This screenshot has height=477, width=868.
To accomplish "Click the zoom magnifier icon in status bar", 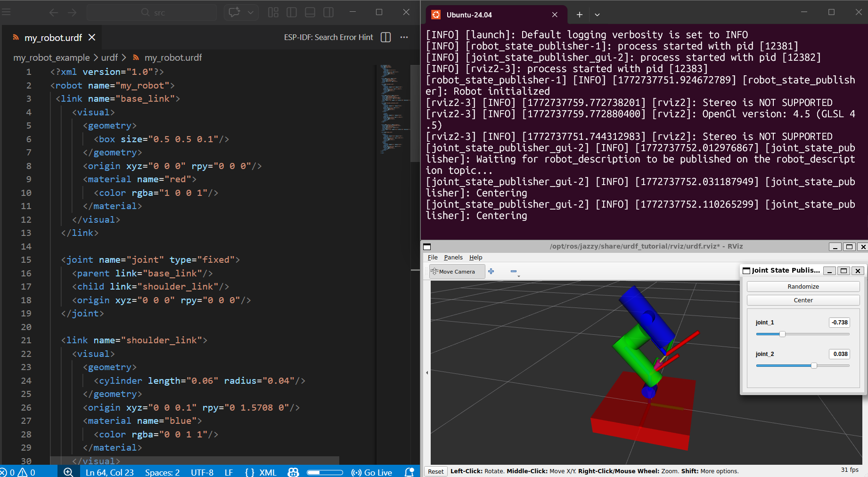I will tap(68, 472).
